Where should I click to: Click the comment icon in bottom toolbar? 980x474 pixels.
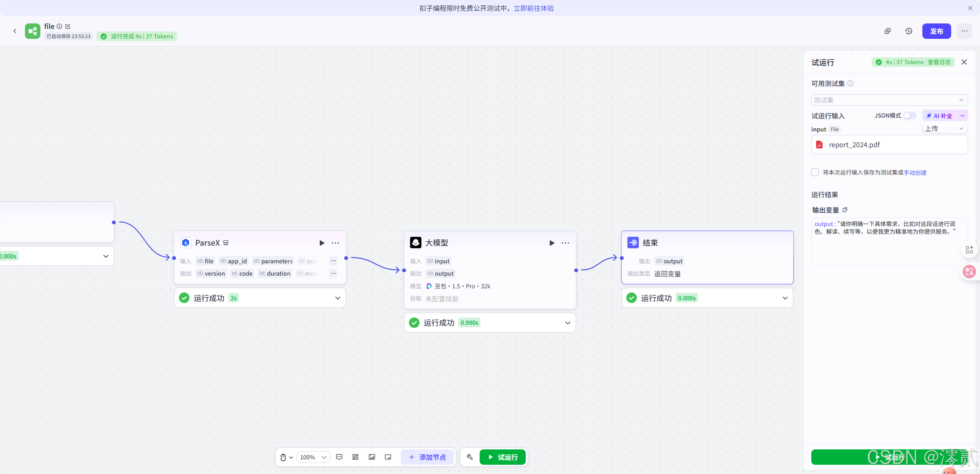[339, 457]
